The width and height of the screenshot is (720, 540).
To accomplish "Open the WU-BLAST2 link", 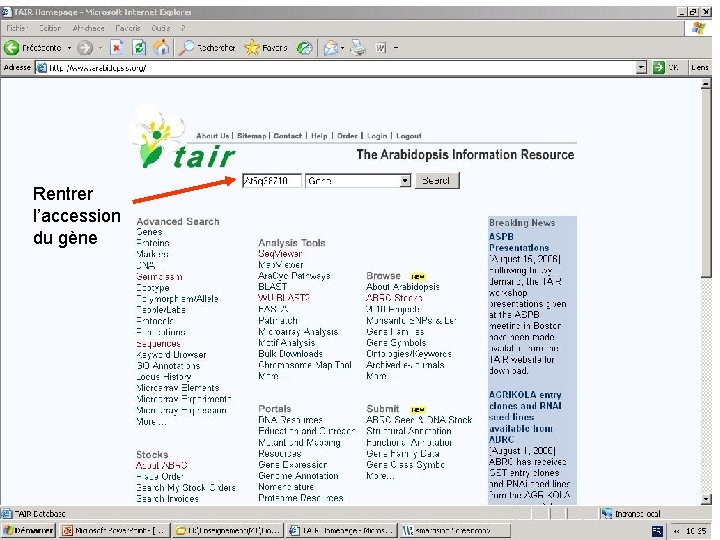I will pos(284,298).
